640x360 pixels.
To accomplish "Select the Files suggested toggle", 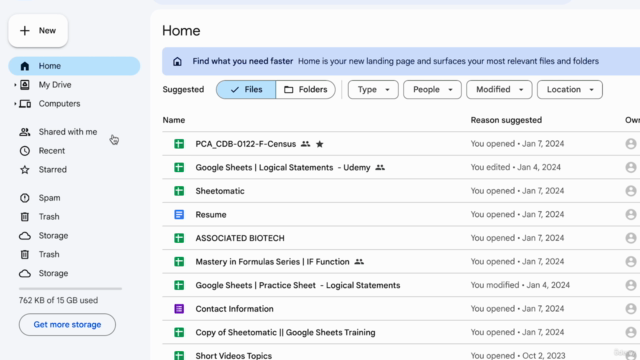I will pyautogui.click(x=246, y=89).
